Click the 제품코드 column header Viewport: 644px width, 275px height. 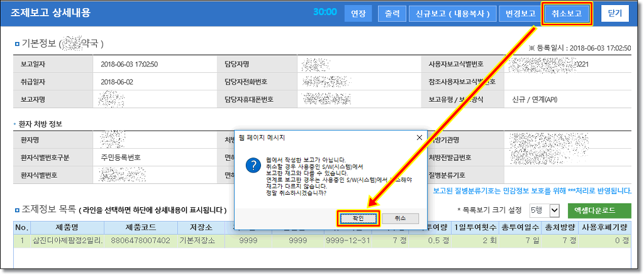tap(140, 227)
